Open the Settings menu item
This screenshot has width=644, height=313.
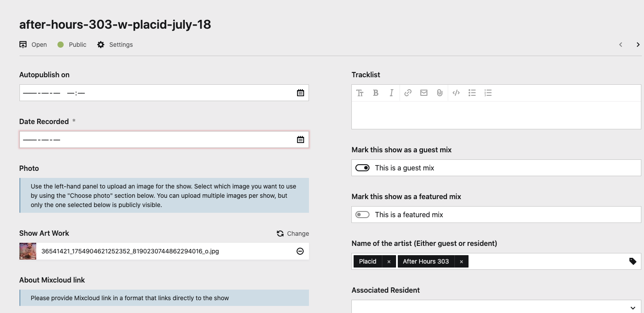tap(115, 45)
